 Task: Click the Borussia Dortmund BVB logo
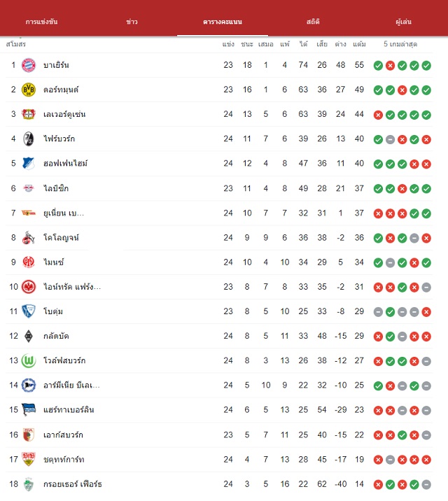[29, 90]
